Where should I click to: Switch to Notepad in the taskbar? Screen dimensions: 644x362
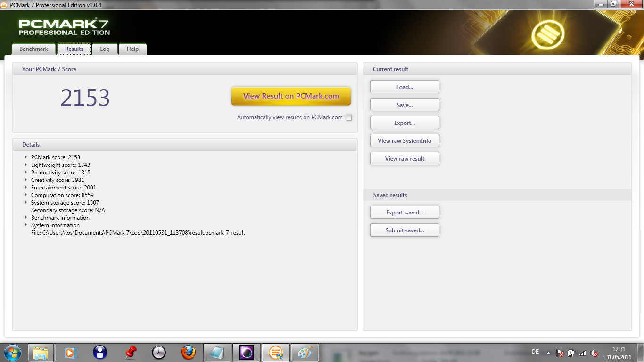click(217, 352)
